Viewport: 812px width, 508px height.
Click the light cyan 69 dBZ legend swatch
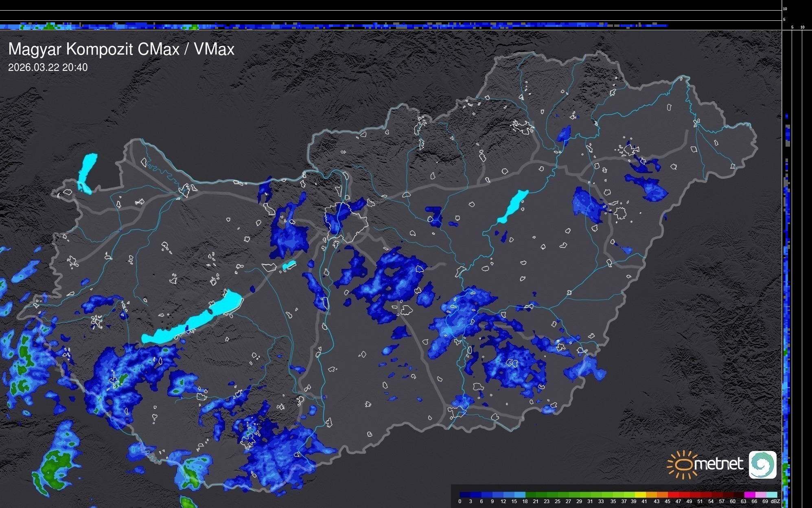click(771, 495)
